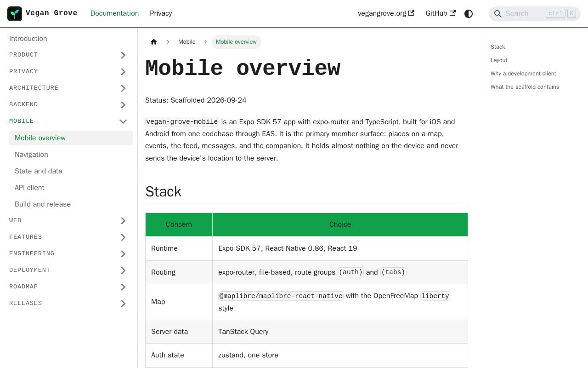The width and height of the screenshot is (588, 368).
Task: Toggle dark and light mode
Action: click(469, 13)
